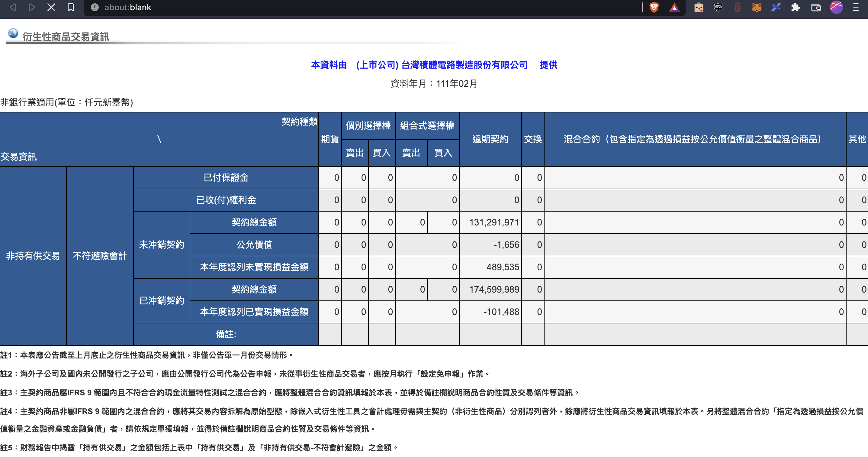The height and width of the screenshot is (457, 868).
Task: Open the box-face extension icon
Action: (699, 7)
